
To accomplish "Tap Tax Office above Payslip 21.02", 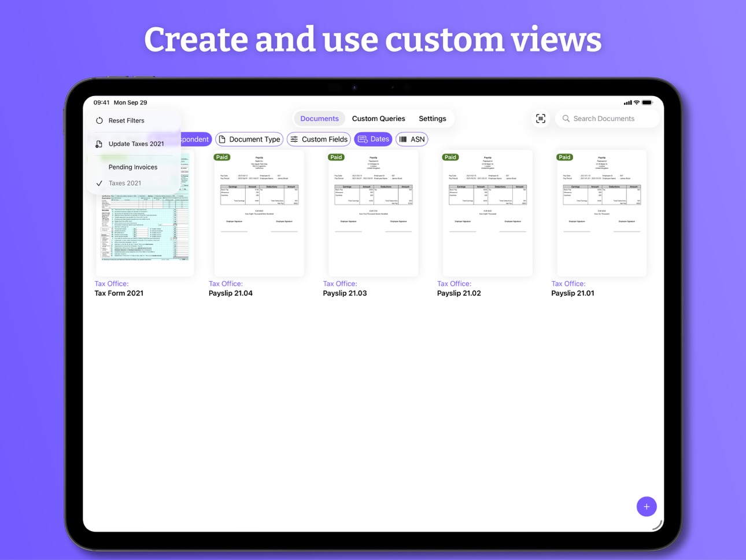I will [455, 283].
